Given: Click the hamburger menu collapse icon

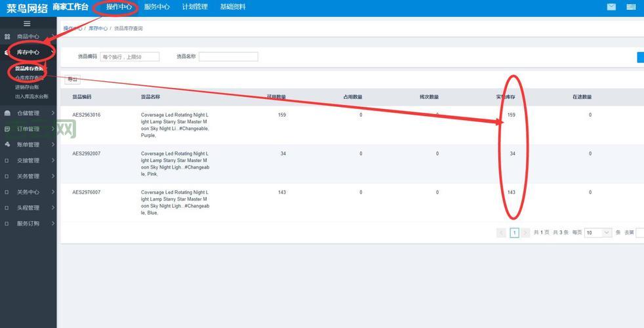Looking at the screenshot, I should click(27, 24).
